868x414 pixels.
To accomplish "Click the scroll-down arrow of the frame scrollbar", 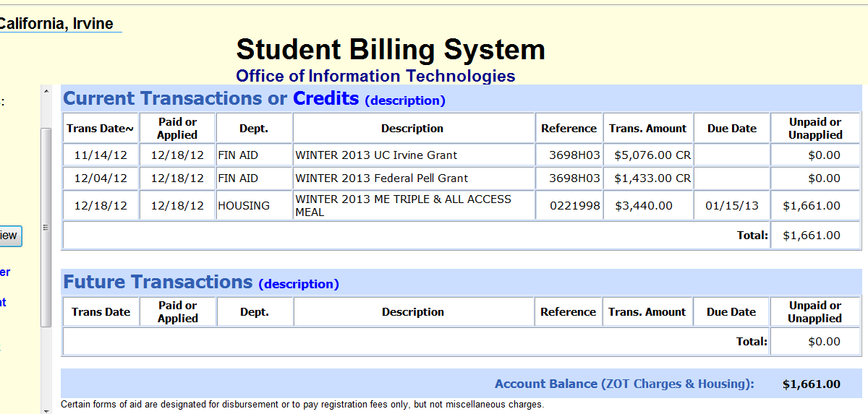I will pyautogui.click(x=46, y=410).
